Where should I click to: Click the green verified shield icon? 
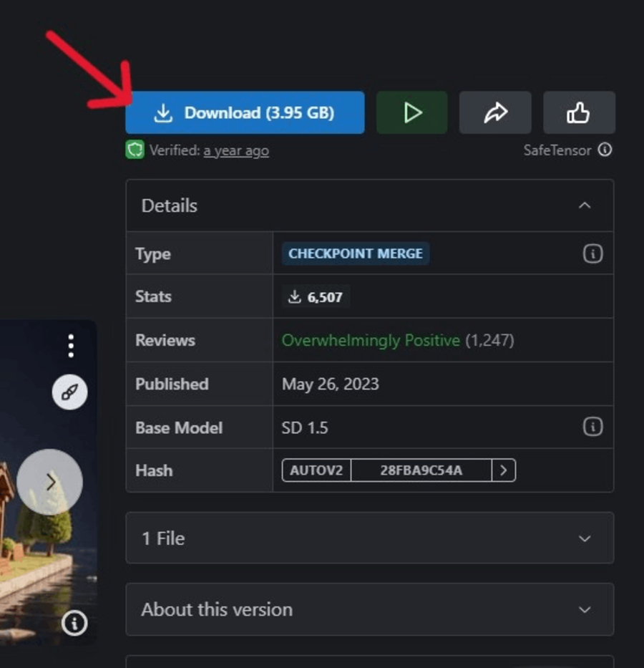(x=135, y=150)
